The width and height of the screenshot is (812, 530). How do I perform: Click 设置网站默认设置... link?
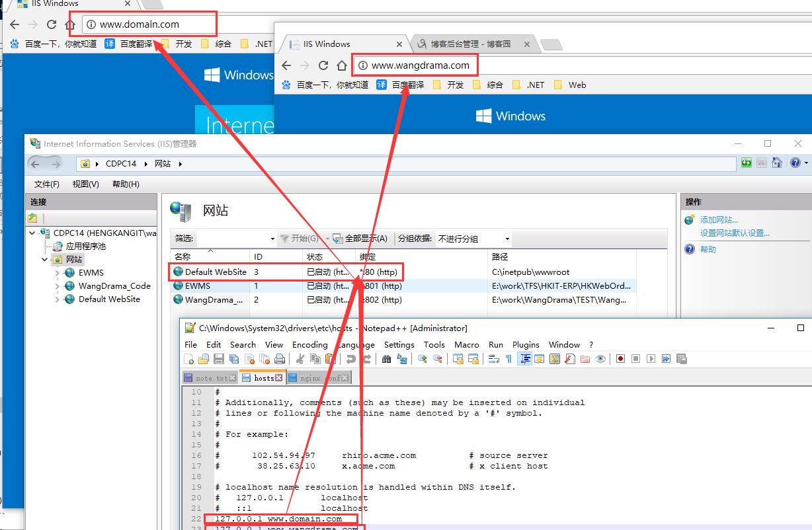click(735, 233)
